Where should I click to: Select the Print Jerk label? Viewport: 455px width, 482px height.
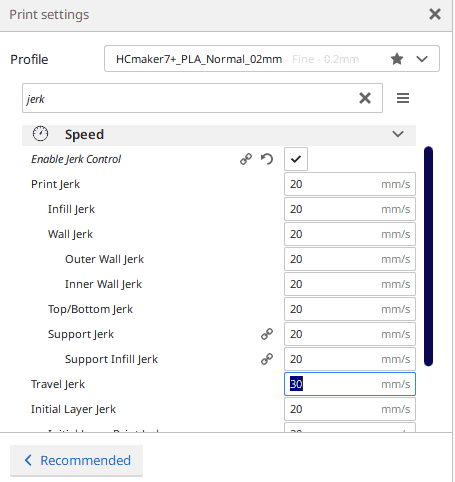(x=55, y=184)
